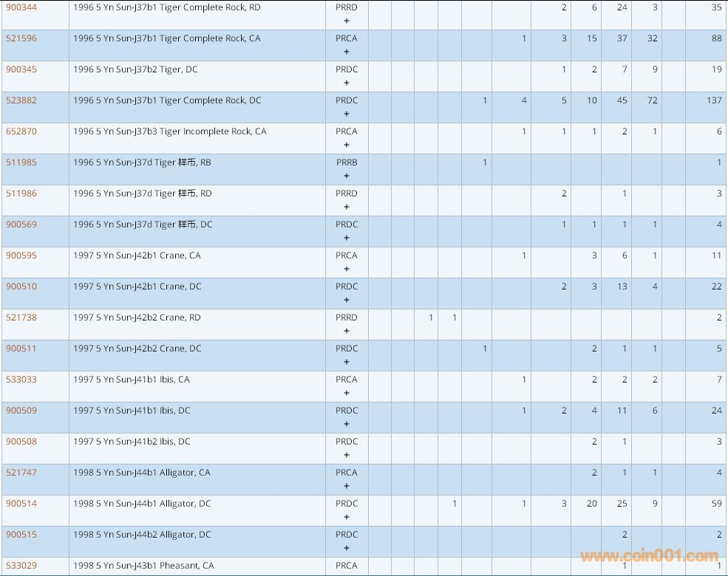Open coin ID 521738 link

point(21,318)
